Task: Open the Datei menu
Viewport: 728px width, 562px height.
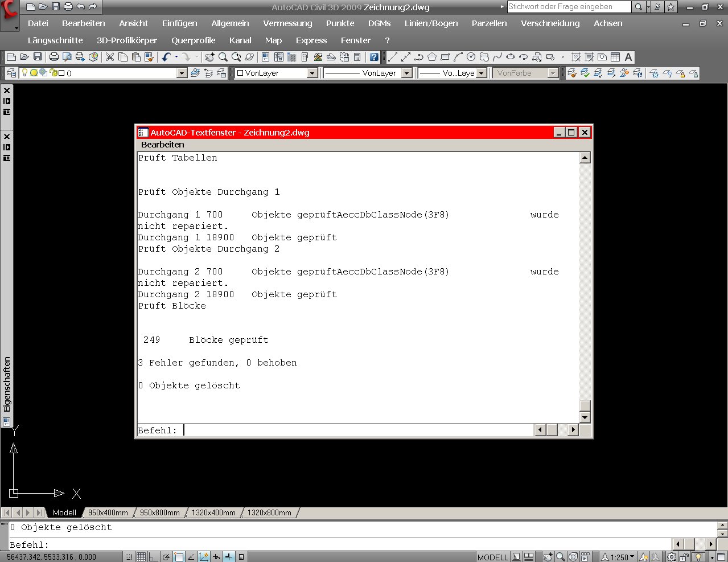Action: (38, 23)
